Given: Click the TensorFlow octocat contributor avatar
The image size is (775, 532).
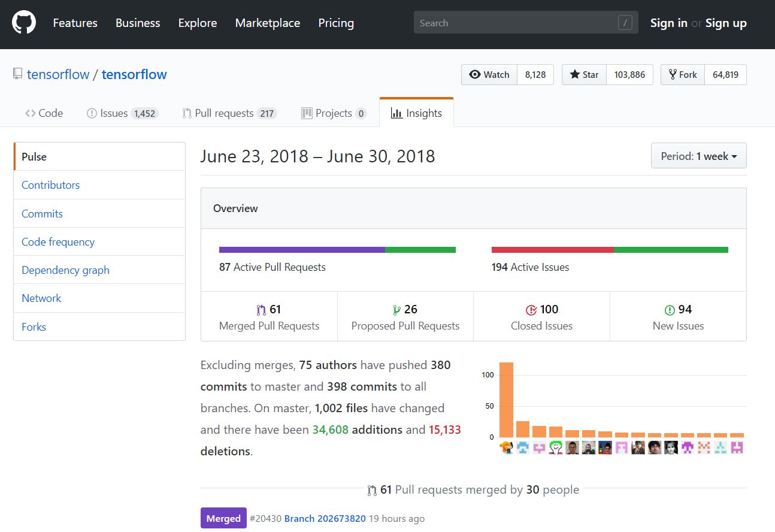Looking at the screenshot, I should pos(506,447).
